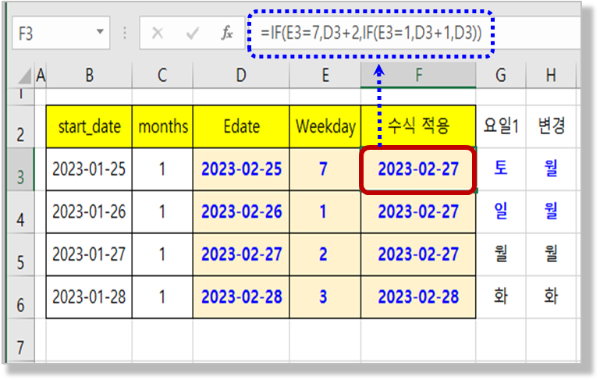Select column E header

(x=325, y=75)
